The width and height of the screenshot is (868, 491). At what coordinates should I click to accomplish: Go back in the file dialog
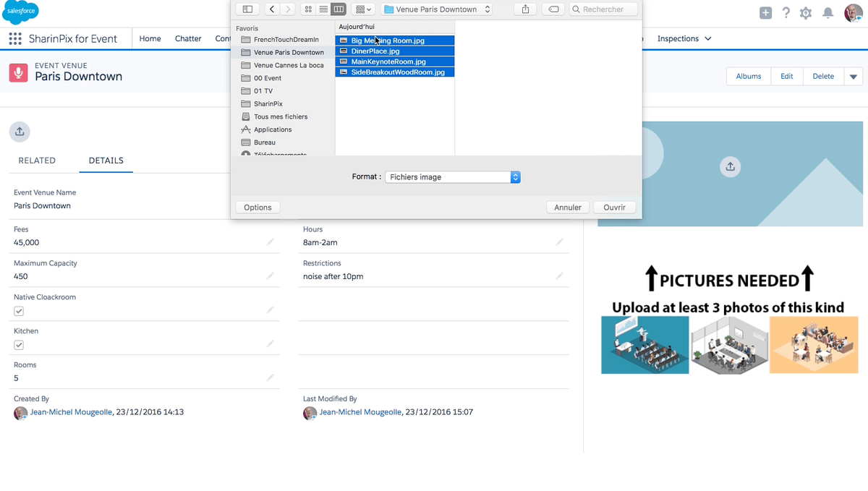(x=272, y=9)
